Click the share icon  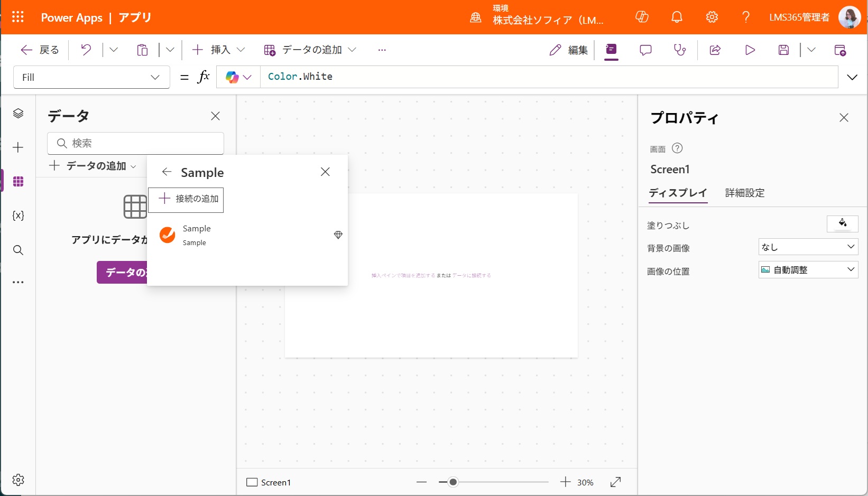click(x=715, y=50)
